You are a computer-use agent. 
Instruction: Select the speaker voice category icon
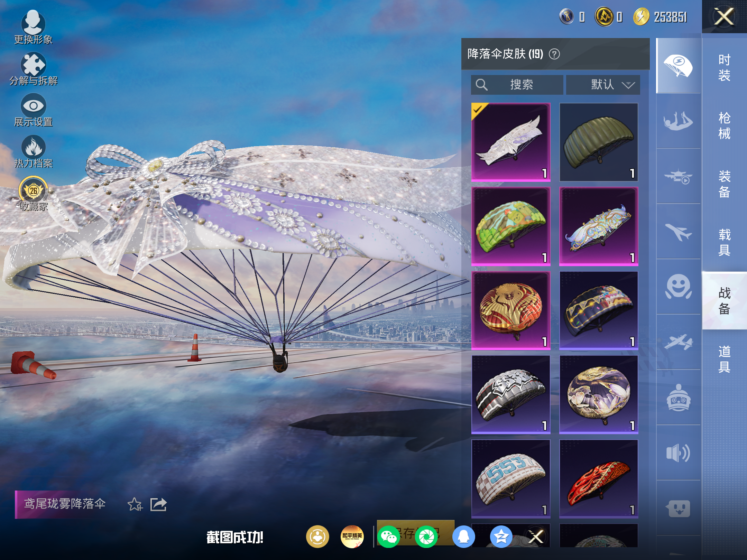[x=678, y=452]
